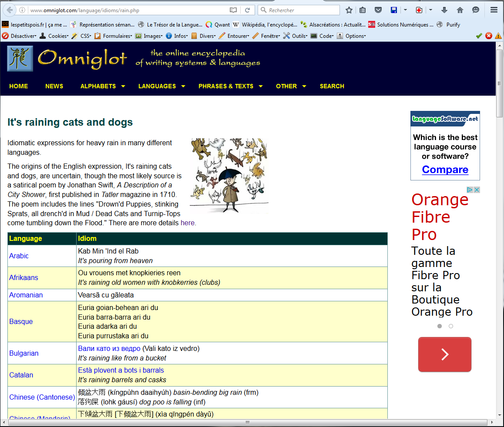Image resolution: width=504 pixels, height=427 pixels.
Task: Open the Firefox hamburger menu
Action: coord(494,10)
